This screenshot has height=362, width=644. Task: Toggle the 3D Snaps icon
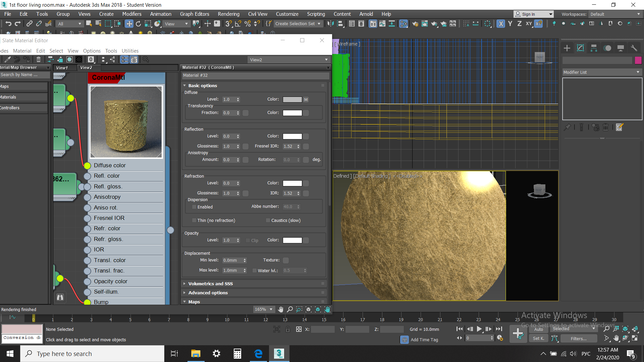pos(229,23)
